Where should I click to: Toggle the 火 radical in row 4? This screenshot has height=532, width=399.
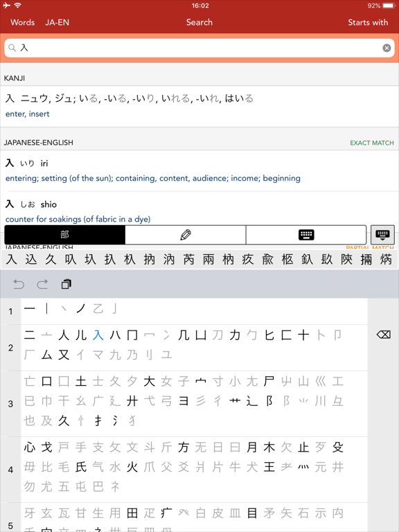pos(132,467)
